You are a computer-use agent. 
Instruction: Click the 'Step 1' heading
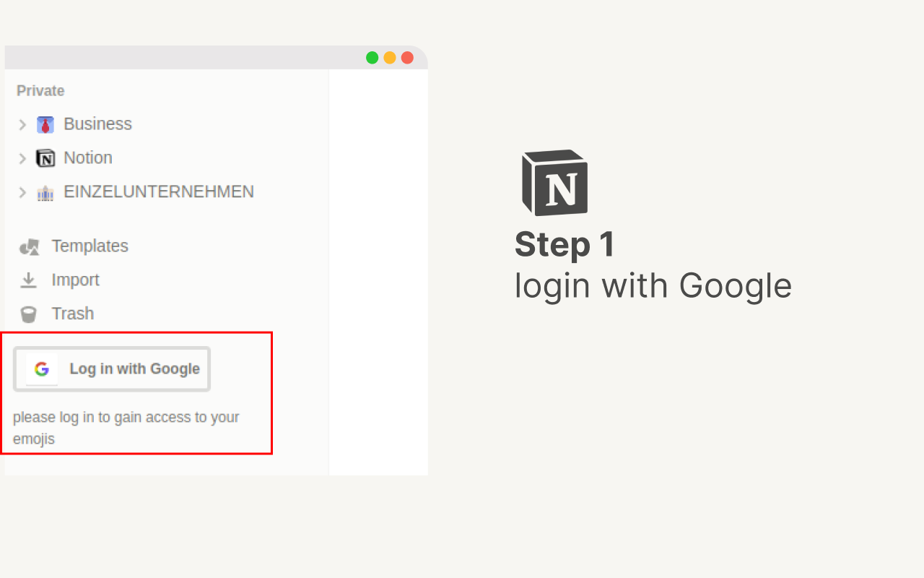coord(565,244)
